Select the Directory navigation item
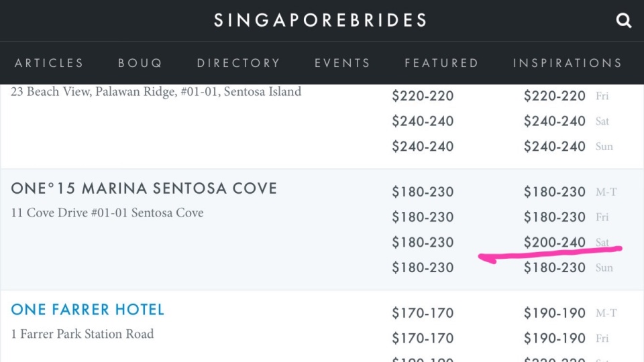The width and height of the screenshot is (644, 362). 238,63
